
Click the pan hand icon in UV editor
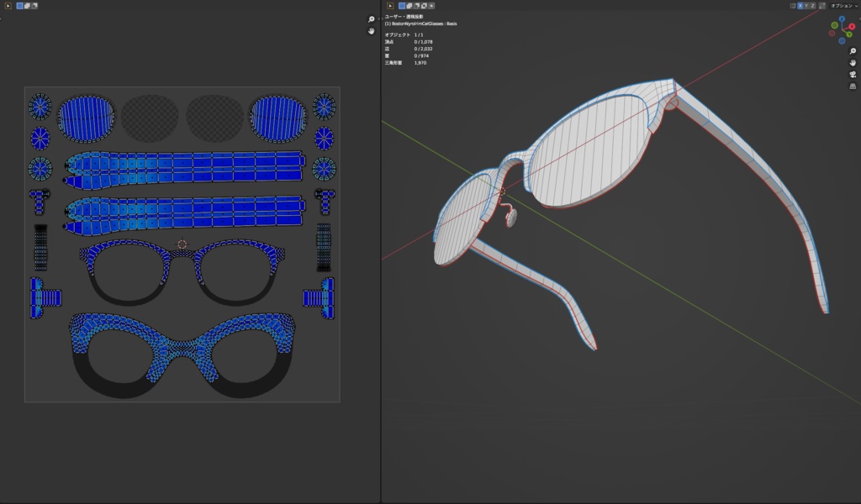click(x=372, y=31)
